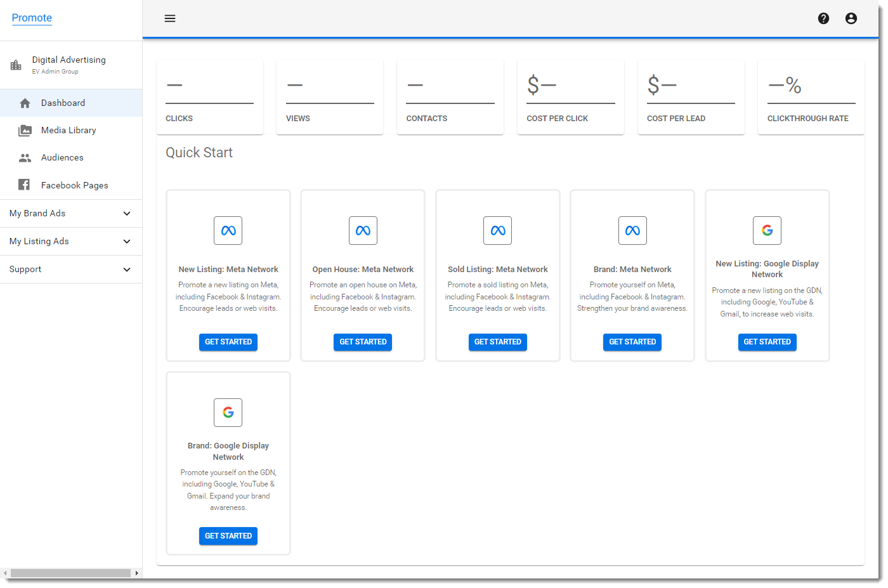Expand the Support section
The height and width of the screenshot is (588, 888).
[x=71, y=269]
